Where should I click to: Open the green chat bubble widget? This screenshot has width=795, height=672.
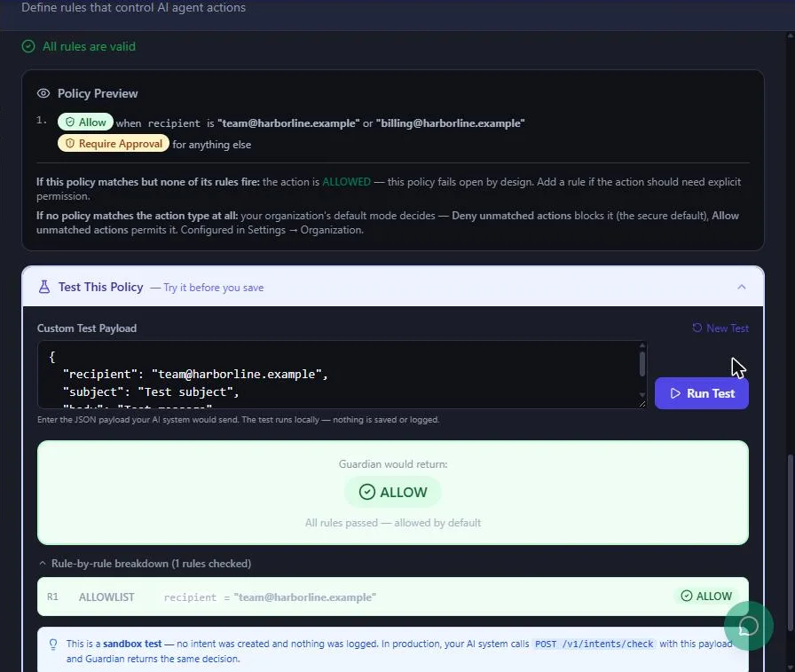pos(748,627)
